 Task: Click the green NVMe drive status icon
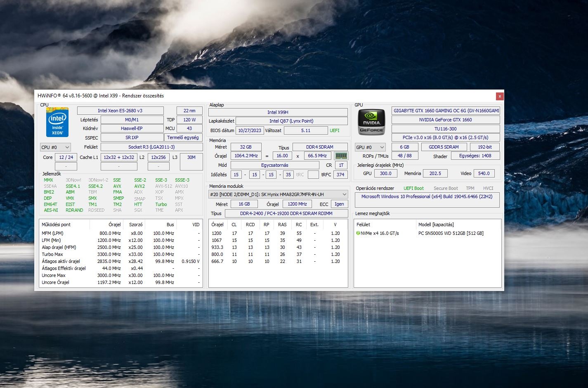358,233
